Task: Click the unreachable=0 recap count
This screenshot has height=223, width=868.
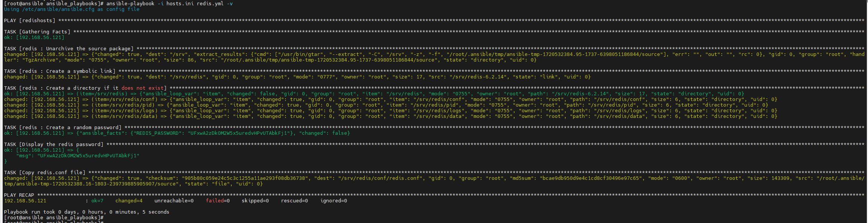Action: click(x=174, y=201)
